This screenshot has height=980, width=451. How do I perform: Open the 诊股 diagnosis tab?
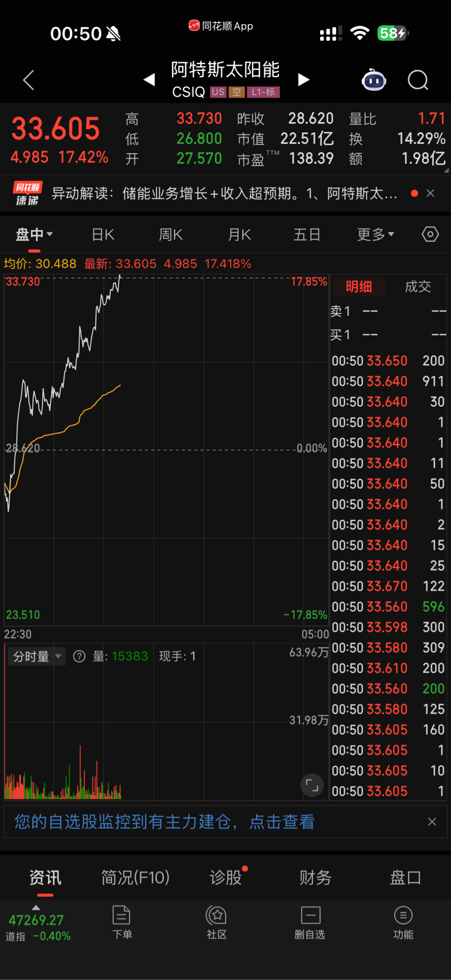pos(226,878)
